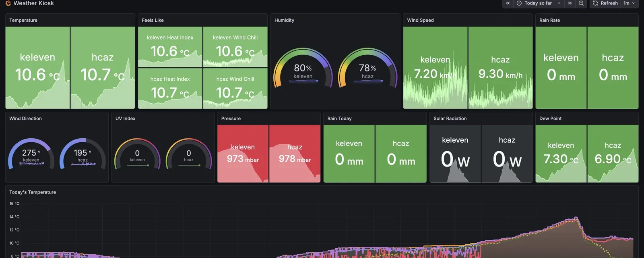644x258 pixels.
Task: Click the keleven 973 mbar pressure tile
Action: (243, 154)
